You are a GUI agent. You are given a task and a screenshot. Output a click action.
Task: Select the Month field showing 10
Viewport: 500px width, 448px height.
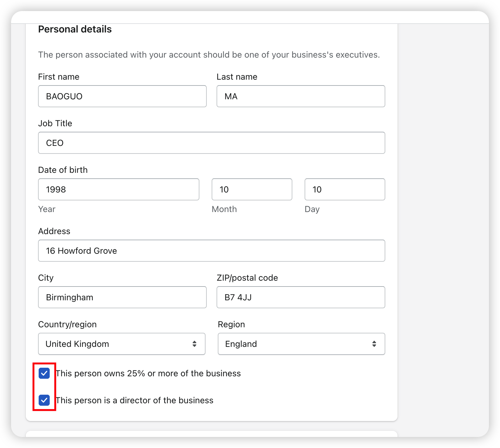(x=252, y=189)
